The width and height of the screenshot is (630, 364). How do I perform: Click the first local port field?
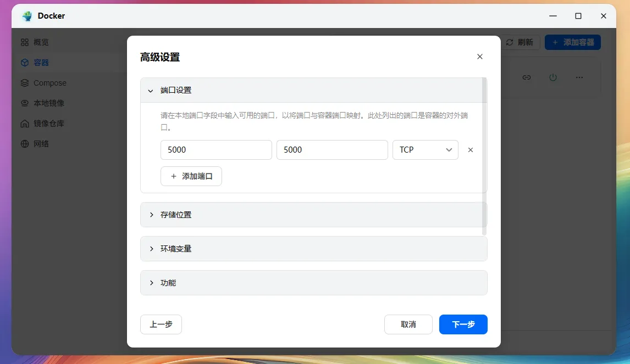tap(216, 150)
